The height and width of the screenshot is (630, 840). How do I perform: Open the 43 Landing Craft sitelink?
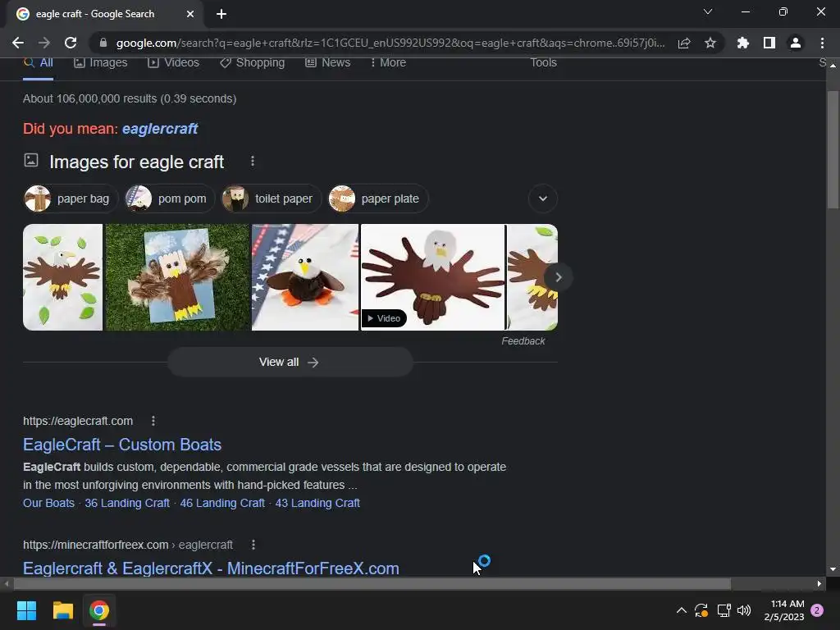(317, 503)
